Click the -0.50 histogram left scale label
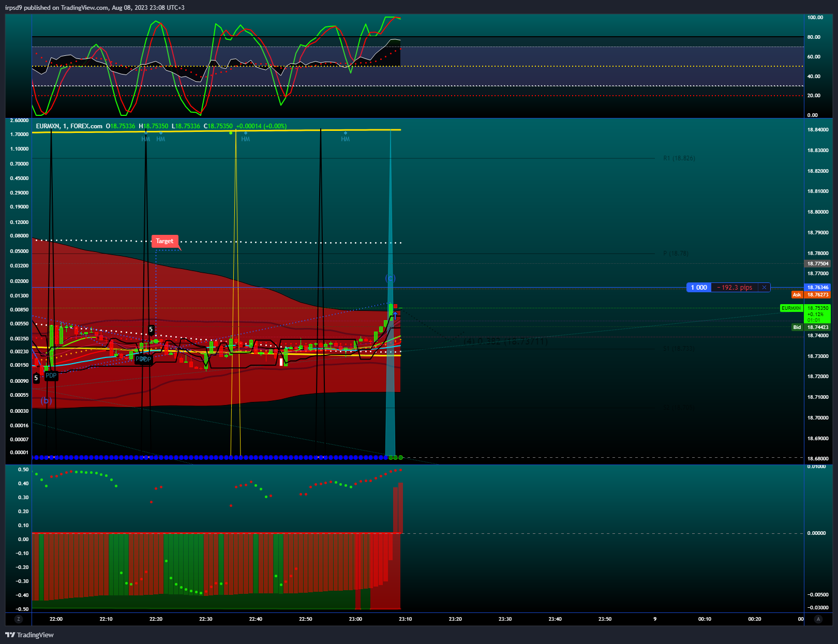Image resolution: width=838 pixels, height=644 pixels. coord(22,609)
